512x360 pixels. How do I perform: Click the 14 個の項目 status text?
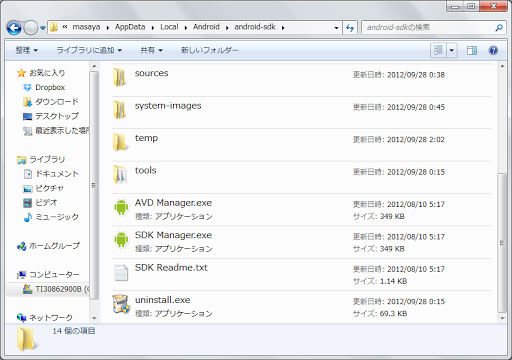(x=74, y=331)
